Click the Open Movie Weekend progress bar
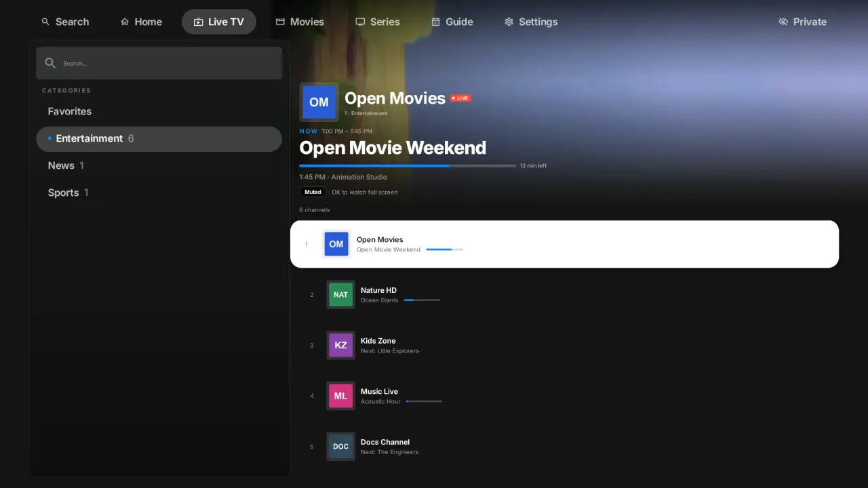Screen dimensions: 868x488 pos(408,165)
